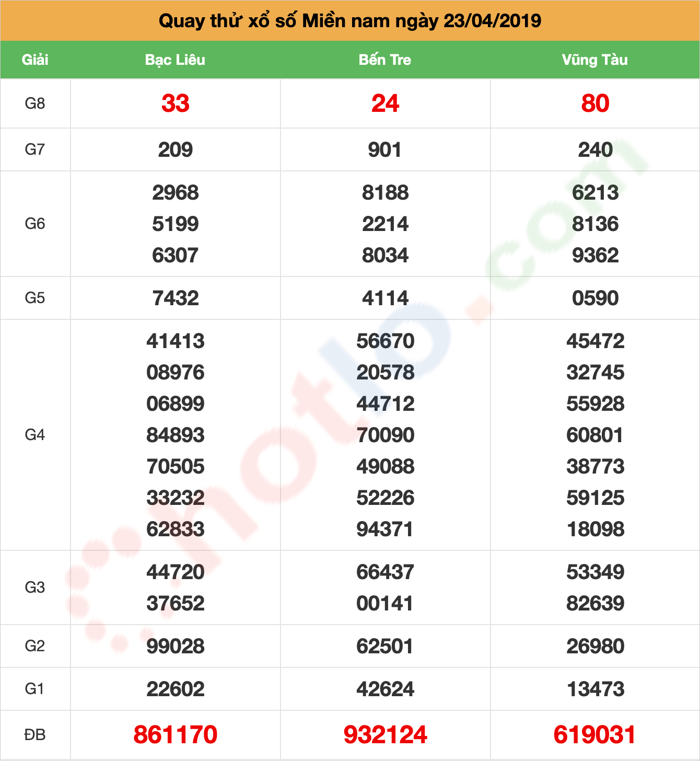Select G4 number 44712
The width and height of the screenshot is (700, 761).
point(385,404)
